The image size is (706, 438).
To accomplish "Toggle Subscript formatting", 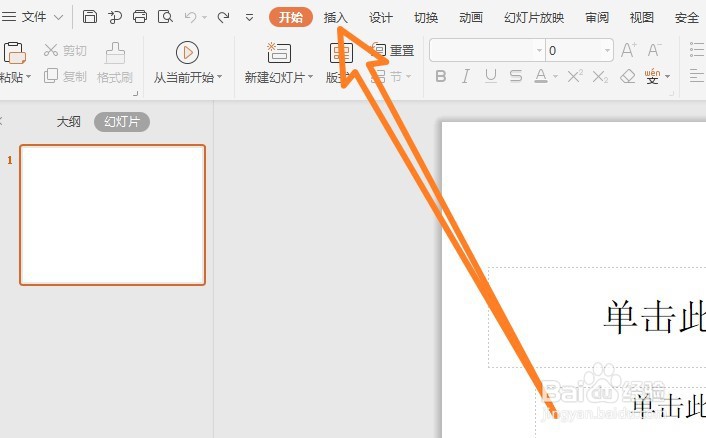I will coord(600,77).
